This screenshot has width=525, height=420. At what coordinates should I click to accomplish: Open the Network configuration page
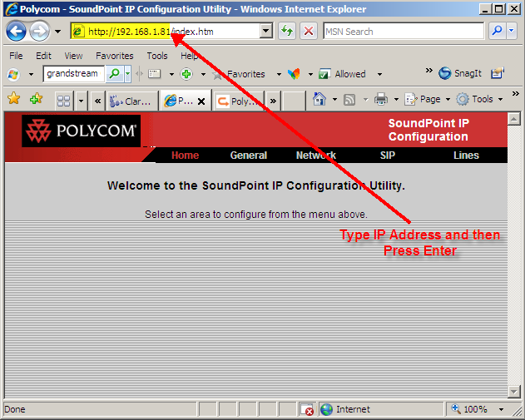[x=315, y=156]
